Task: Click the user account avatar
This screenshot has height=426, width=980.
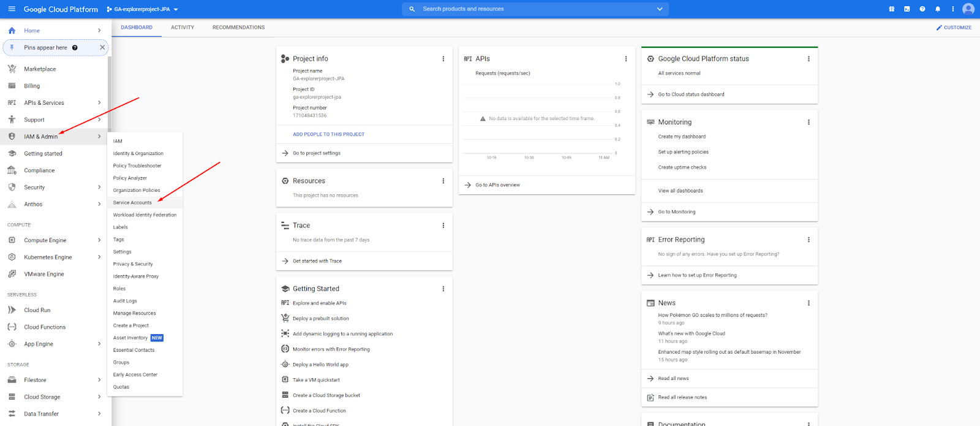Action: (968, 9)
